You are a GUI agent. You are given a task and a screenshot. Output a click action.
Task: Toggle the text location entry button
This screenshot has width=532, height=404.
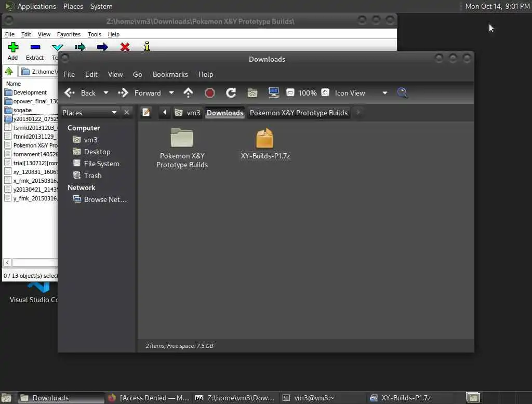(x=146, y=112)
